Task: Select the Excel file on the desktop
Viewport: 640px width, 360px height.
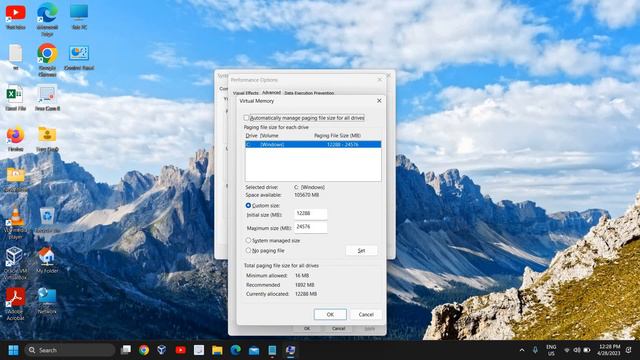Action: point(16,98)
